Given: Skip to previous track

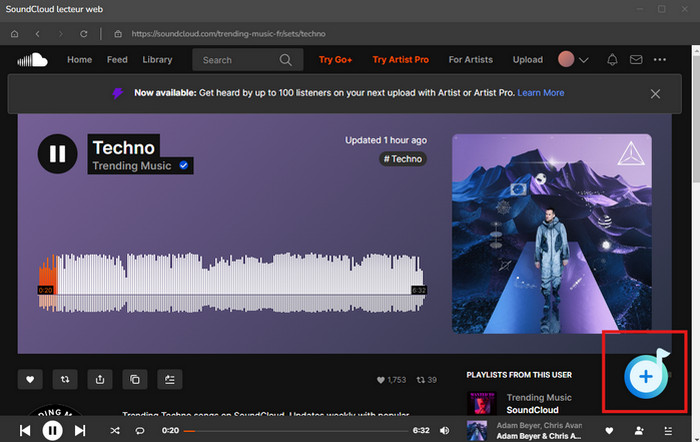Looking at the screenshot, I should coord(25,430).
